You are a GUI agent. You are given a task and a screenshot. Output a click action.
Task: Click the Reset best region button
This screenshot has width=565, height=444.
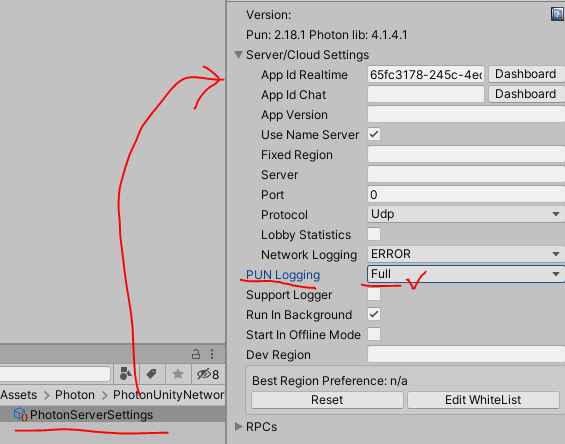[327, 400]
